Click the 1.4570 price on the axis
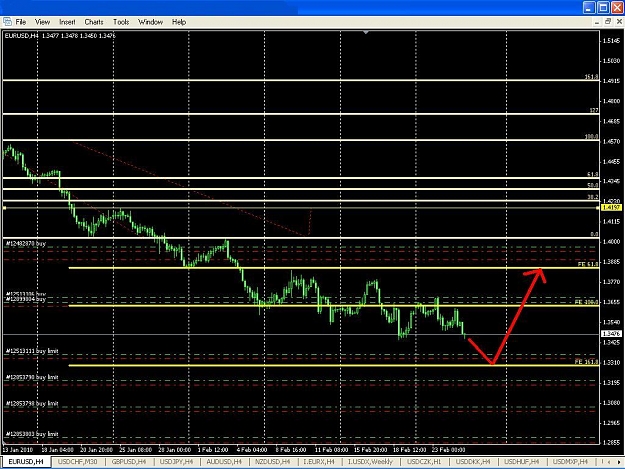This screenshot has height=469, width=625. pyautogui.click(x=611, y=141)
